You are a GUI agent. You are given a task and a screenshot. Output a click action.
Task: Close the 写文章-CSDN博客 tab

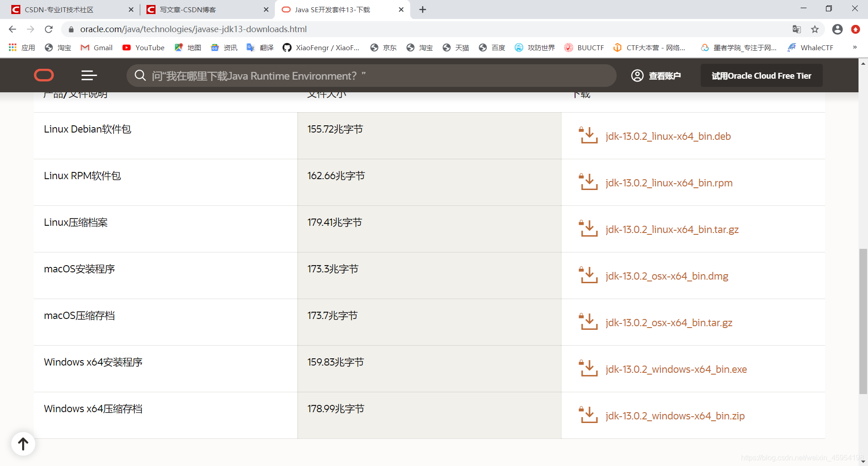point(266,10)
